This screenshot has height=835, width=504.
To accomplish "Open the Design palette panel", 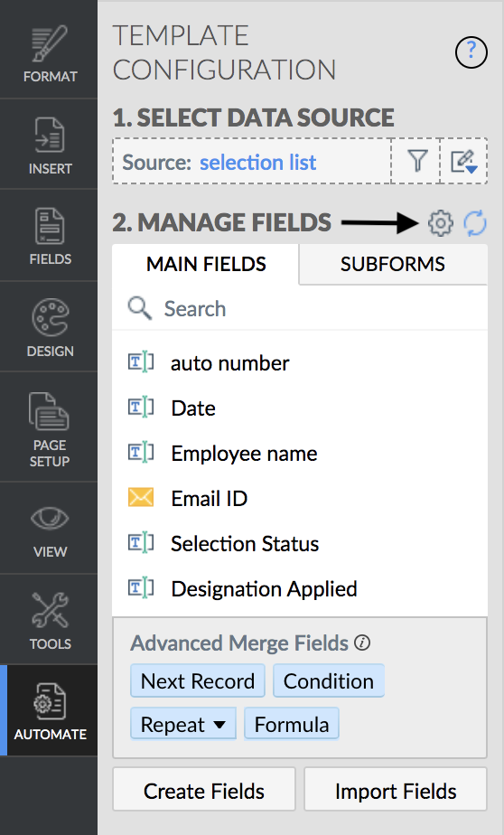I will 49,327.
